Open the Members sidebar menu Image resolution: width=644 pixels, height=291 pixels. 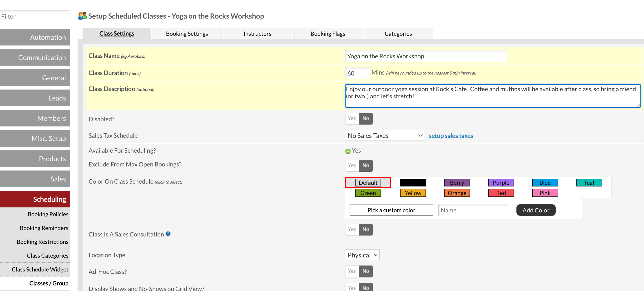click(x=35, y=118)
